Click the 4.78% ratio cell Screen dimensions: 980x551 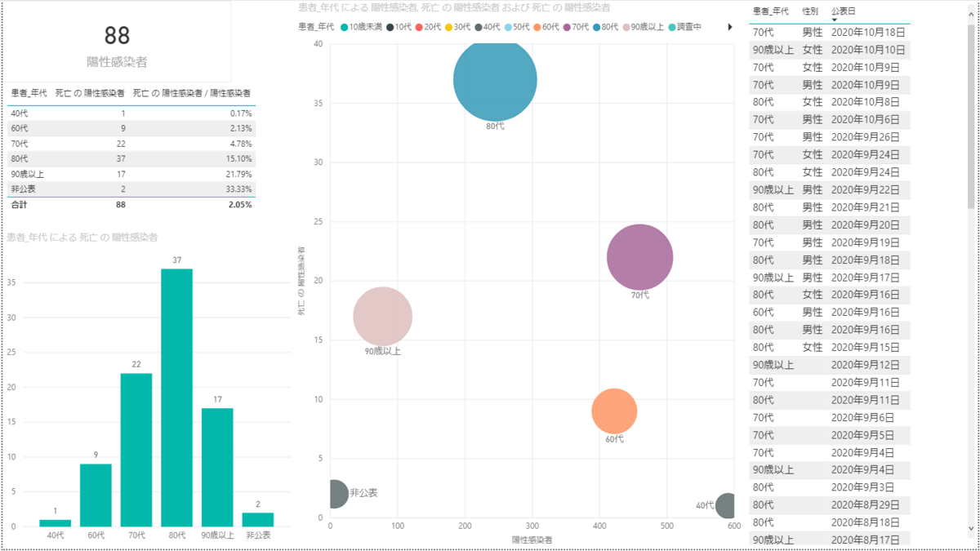[x=241, y=144]
